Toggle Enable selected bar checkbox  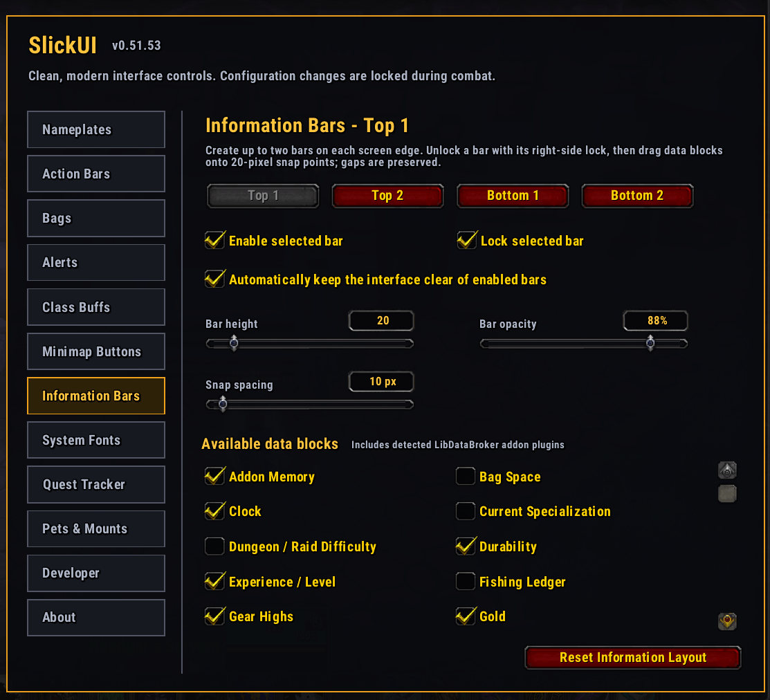pos(214,241)
